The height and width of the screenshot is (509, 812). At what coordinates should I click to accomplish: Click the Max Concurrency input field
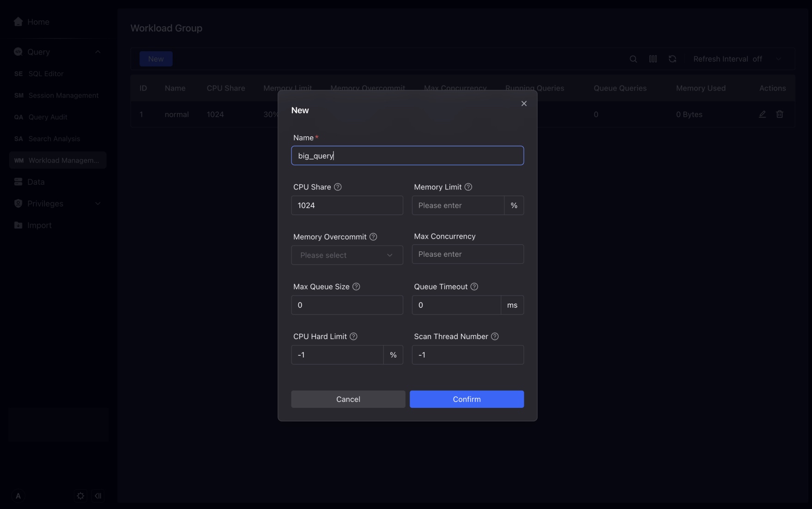click(467, 254)
